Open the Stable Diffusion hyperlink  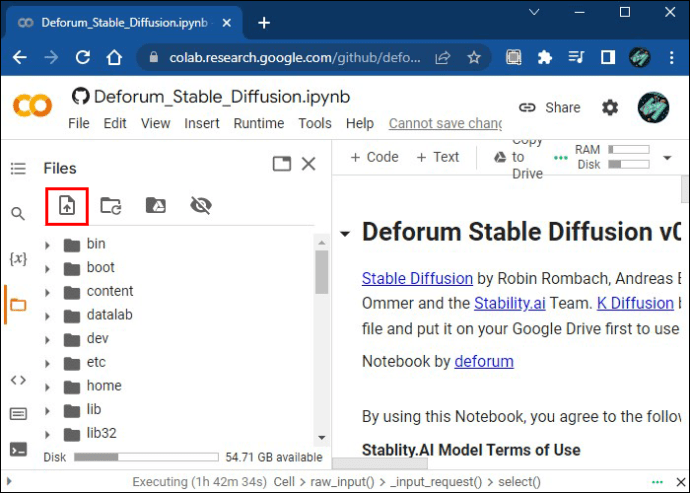coord(417,278)
